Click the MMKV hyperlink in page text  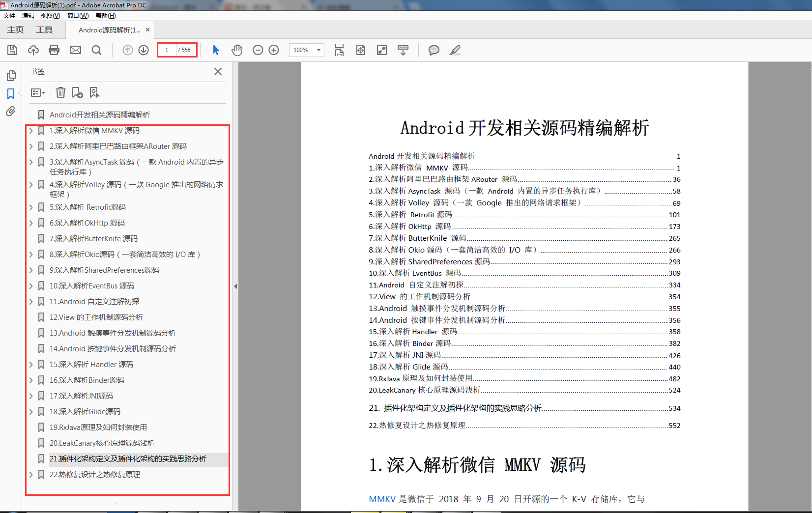[x=382, y=499]
